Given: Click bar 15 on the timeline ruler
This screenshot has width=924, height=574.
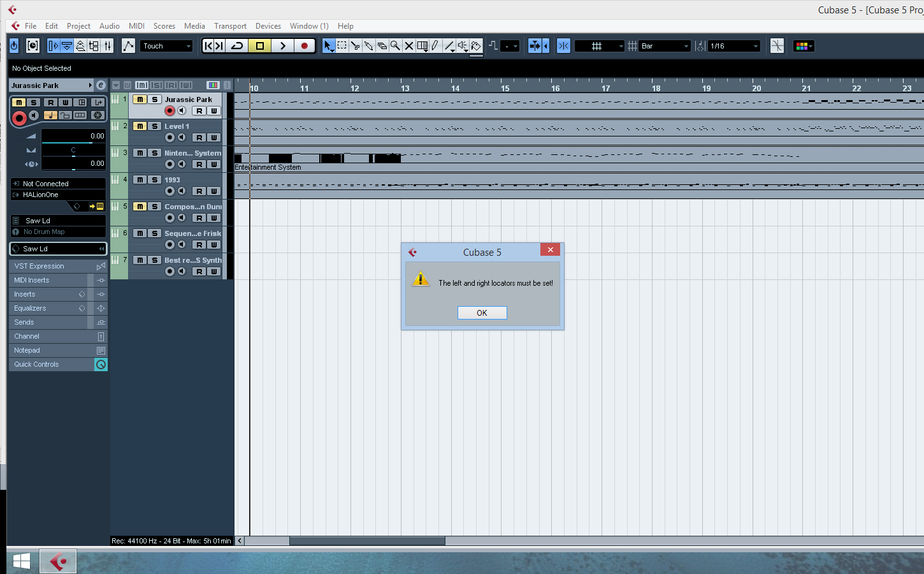Looking at the screenshot, I should 505,88.
